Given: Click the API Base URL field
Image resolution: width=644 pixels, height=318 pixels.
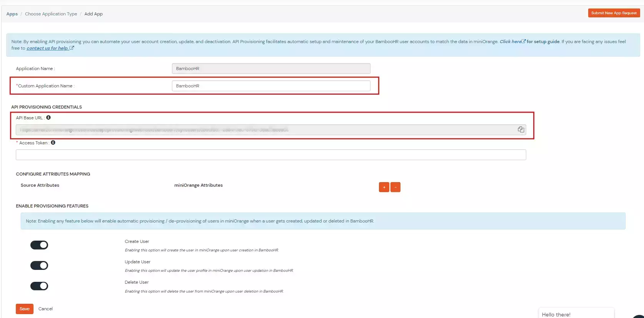Looking at the screenshot, I should [271, 130].
